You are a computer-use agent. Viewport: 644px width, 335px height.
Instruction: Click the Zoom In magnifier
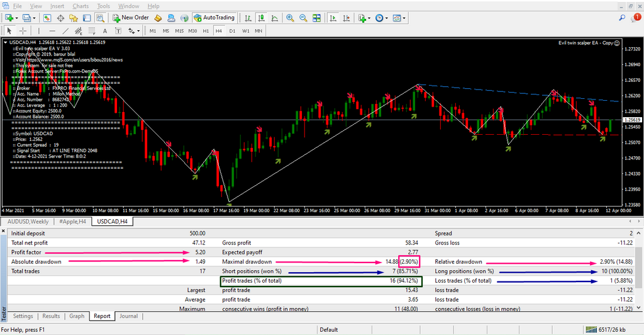click(x=290, y=18)
